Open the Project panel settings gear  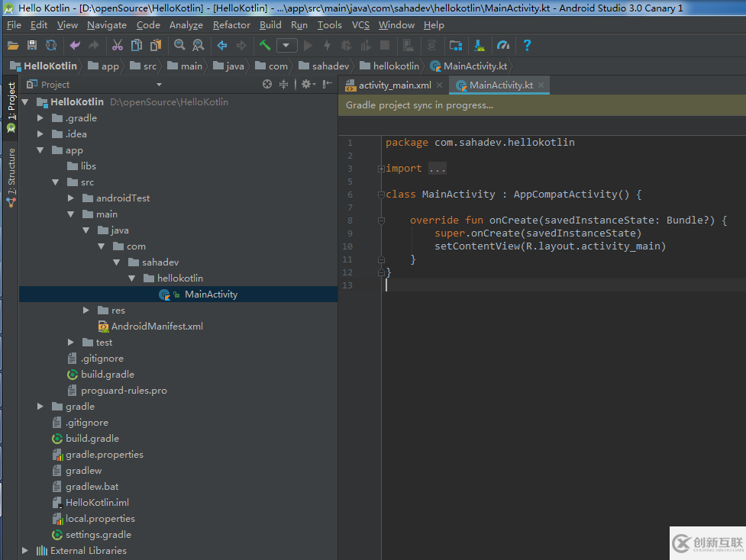[x=307, y=84]
